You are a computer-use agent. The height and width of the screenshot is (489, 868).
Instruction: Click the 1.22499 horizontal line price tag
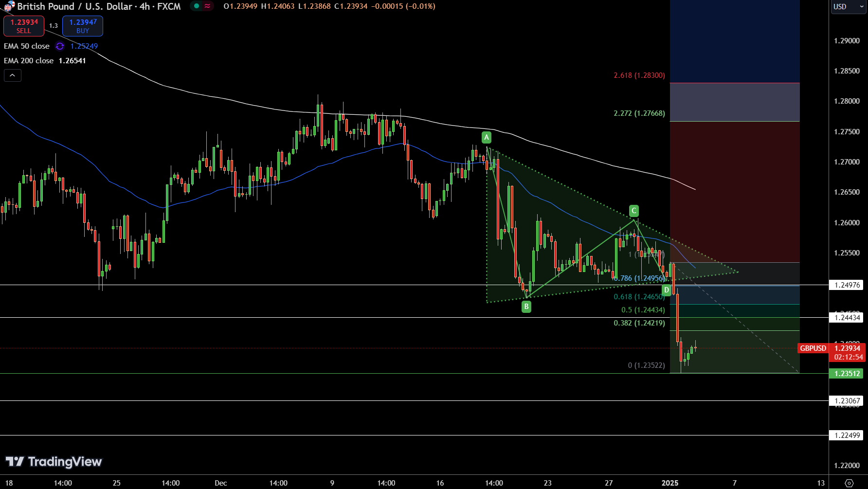847,435
